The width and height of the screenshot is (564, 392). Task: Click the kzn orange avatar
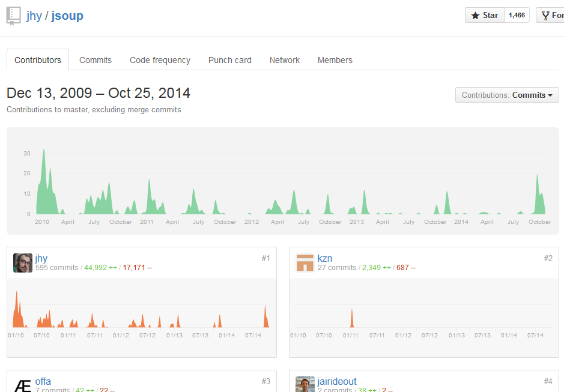click(305, 263)
